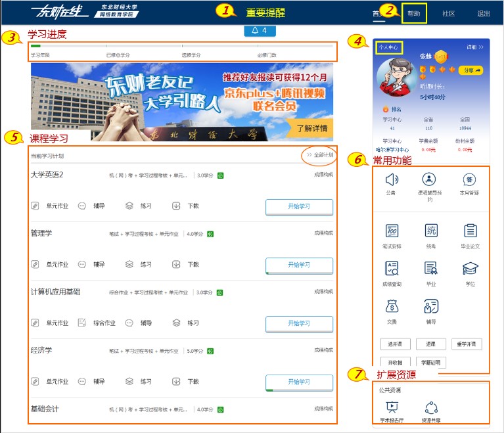Click the 必修门数 progress label

(x=267, y=55)
